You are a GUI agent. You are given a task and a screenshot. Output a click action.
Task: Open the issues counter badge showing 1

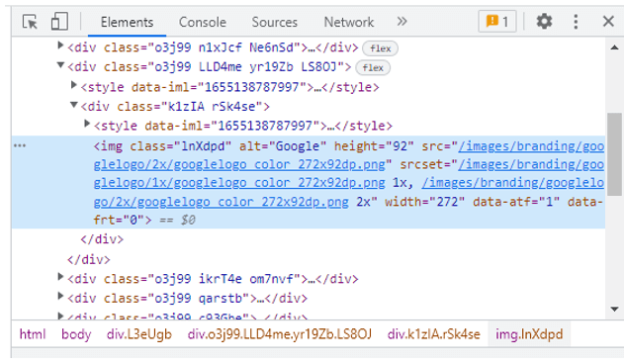[x=497, y=21]
